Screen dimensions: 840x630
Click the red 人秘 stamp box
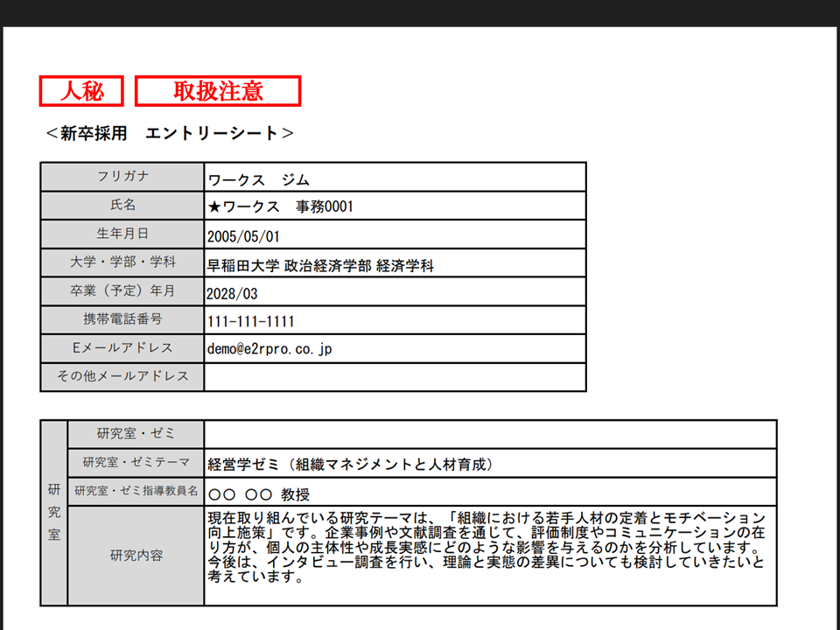pos(81,91)
